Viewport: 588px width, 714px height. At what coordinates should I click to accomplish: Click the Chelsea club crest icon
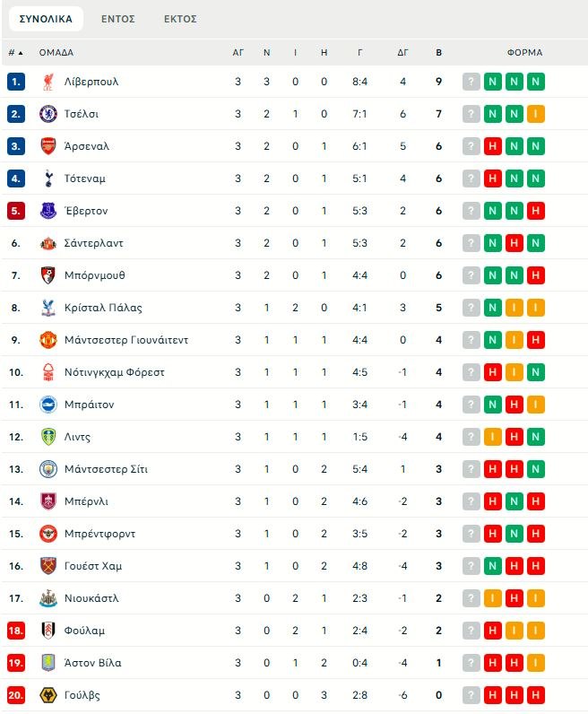[48, 114]
